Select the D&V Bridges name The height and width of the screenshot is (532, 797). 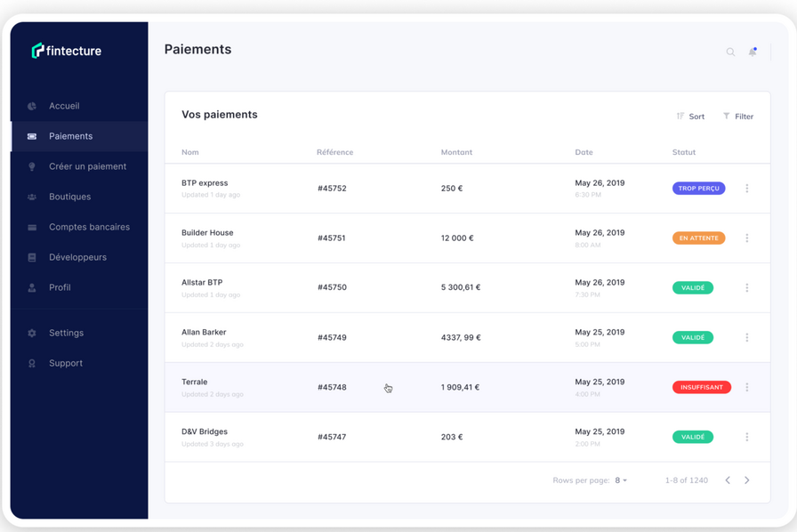[205, 431]
